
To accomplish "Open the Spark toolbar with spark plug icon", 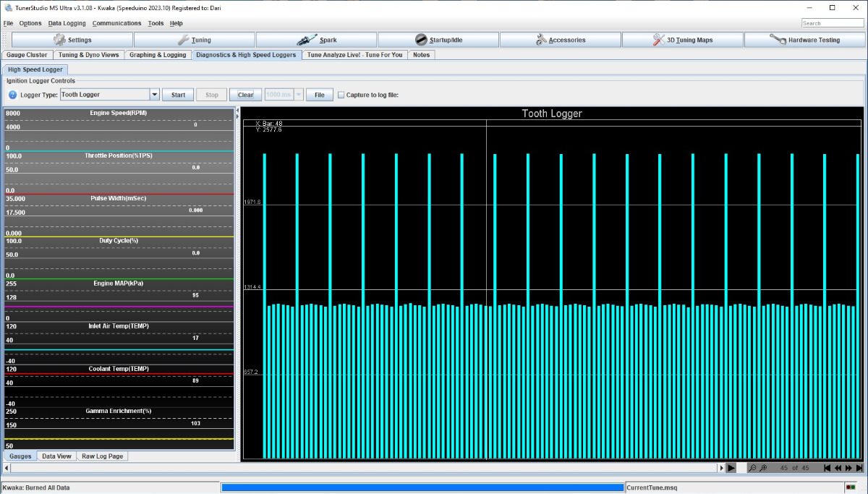I will click(317, 40).
